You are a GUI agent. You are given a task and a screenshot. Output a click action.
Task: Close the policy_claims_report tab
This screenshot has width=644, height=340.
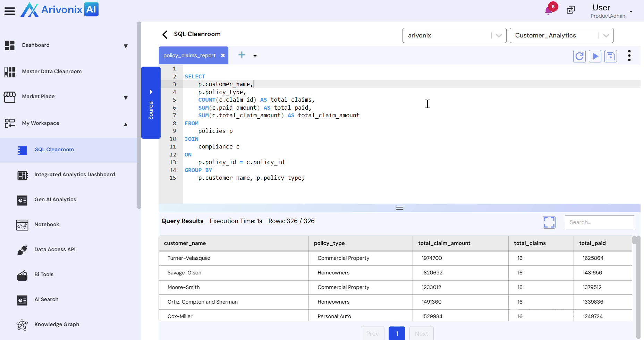[223, 56]
